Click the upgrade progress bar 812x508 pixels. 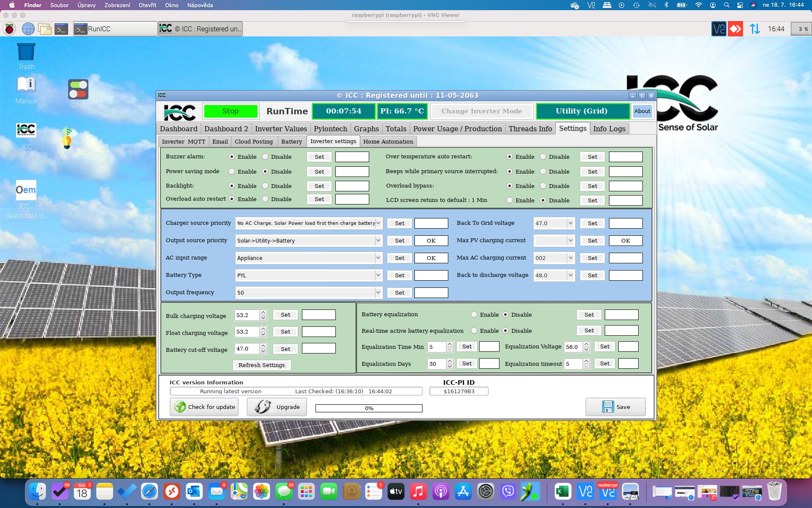pos(369,408)
